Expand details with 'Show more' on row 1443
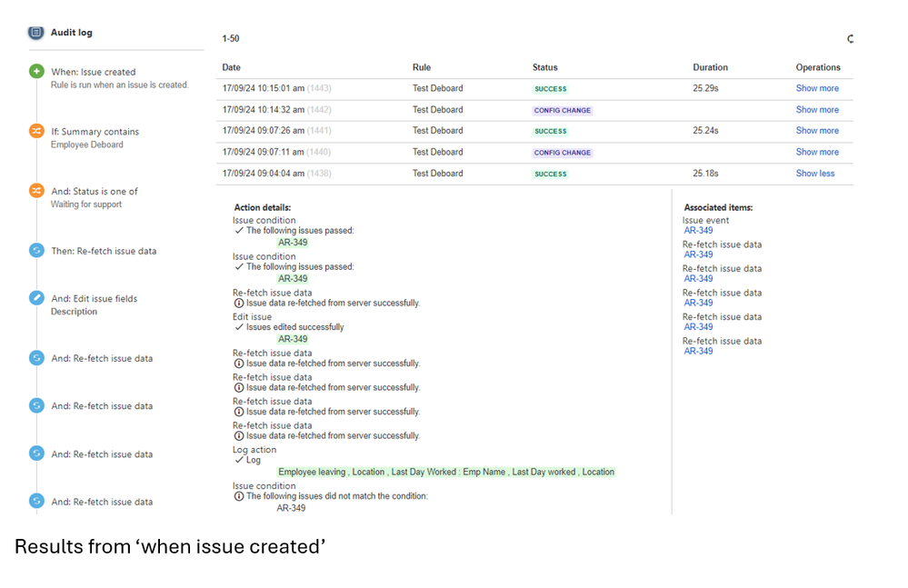The image size is (908, 588). coord(817,88)
